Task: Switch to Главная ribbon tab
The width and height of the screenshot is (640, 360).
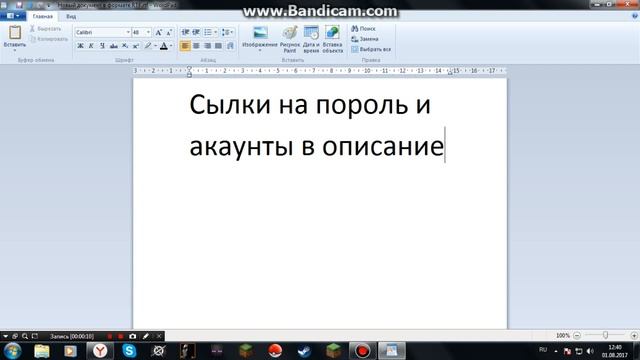Action: 42,16
